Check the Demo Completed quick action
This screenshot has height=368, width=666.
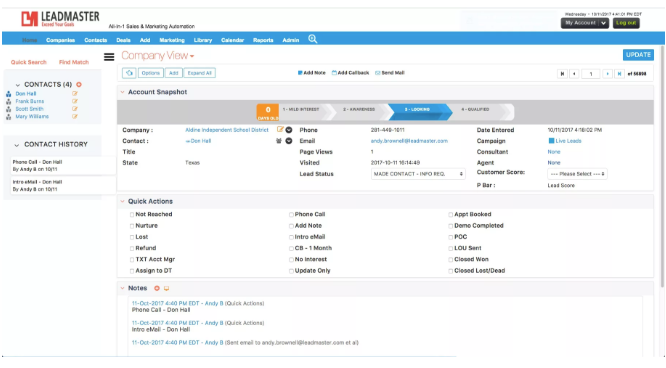click(x=451, y=226)
